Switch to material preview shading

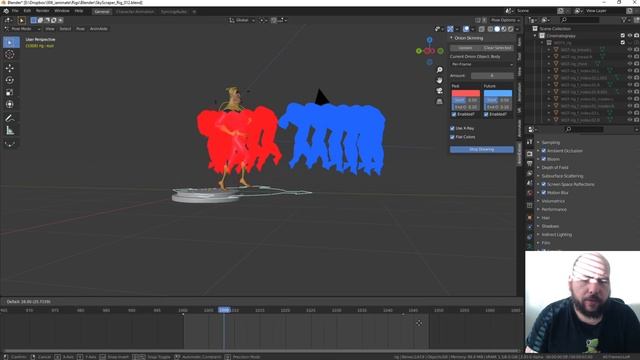[504, 29]
